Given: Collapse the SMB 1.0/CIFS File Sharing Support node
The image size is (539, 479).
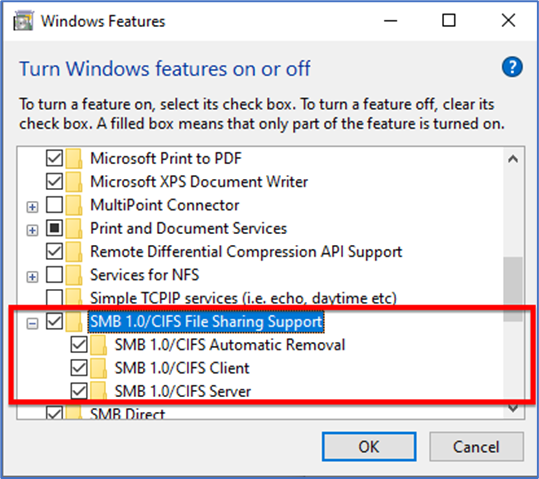Looking at the screenshot, I should [32, 323].
